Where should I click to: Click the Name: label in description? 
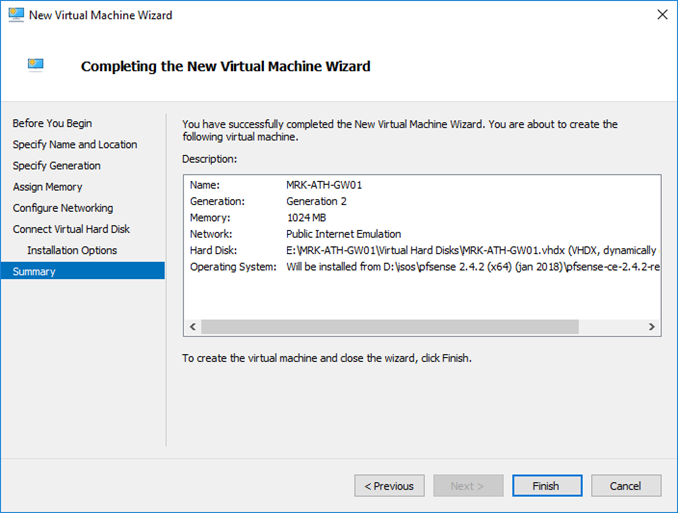[205, 185]
